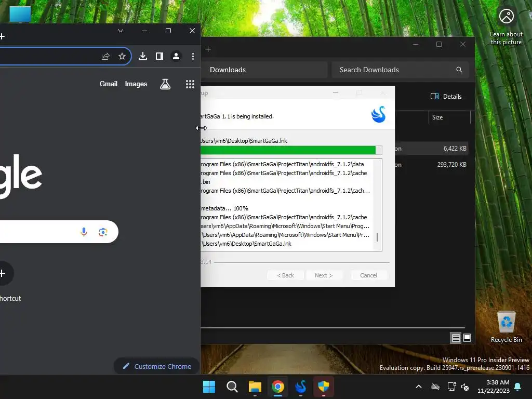Viewport: 532px width, 399px height.
Task: Show hidden system tray icons chevron
Action: 419,387
